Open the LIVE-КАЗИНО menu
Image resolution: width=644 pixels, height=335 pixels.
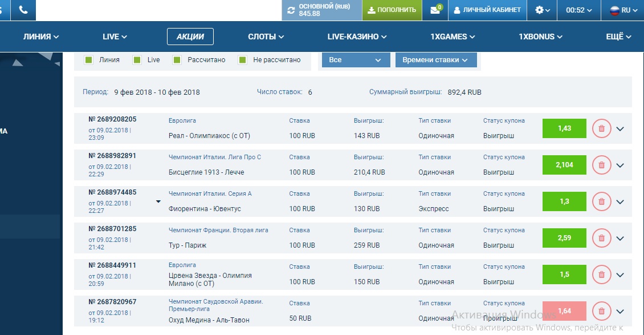(x=357, y=37)
